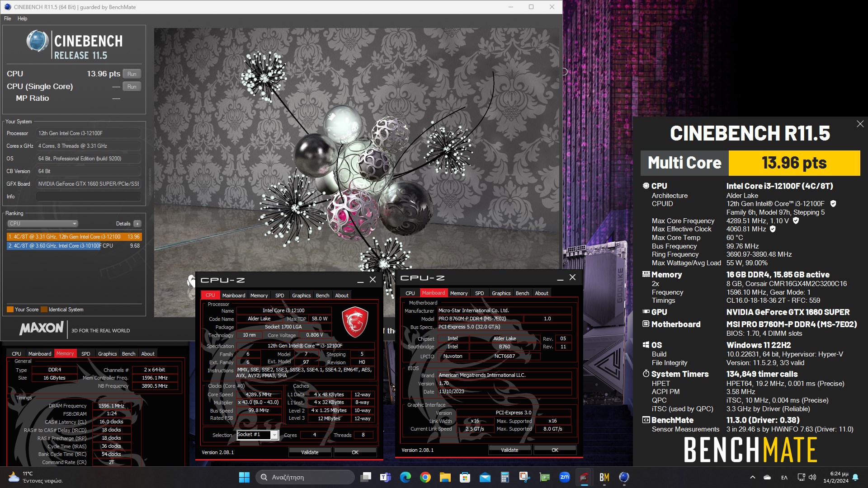Open the Ranking CPU dropdown

coord(42,224)
